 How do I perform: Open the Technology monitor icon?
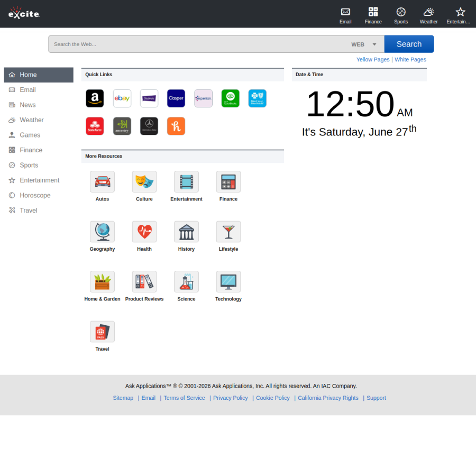pyautogui.click(x=228, y=282)
